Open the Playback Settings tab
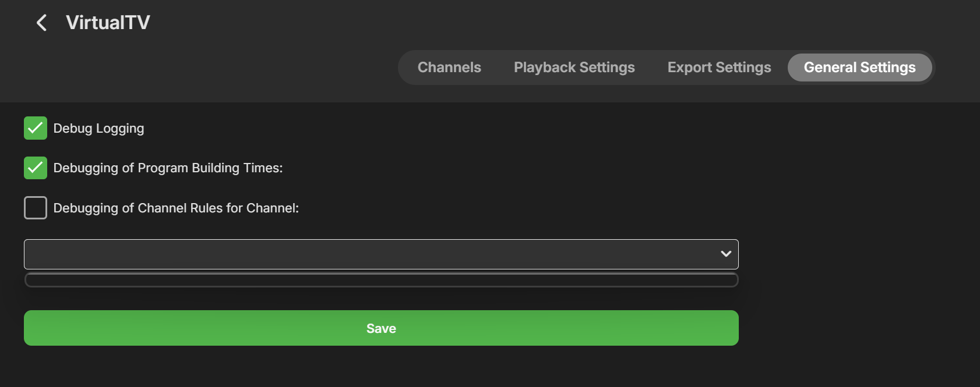The width and height of the screenshot is (980, 387). click(574, 68)
